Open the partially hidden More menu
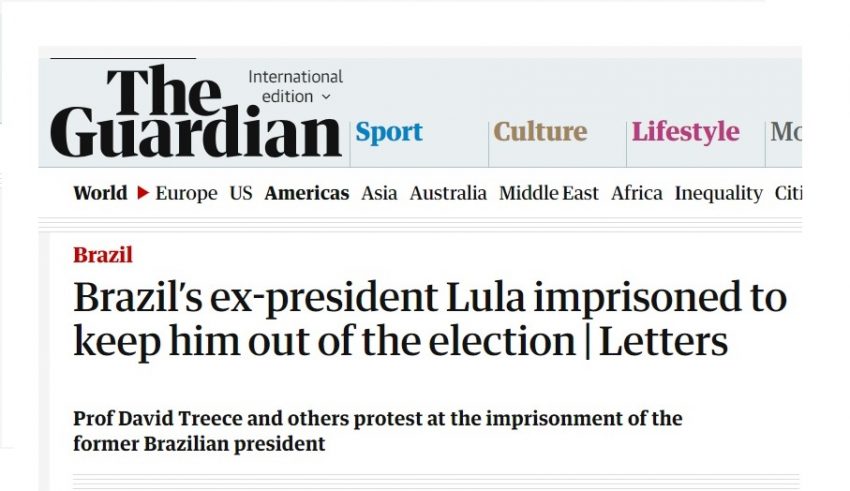The height and width of the screenshot is (491, 850). click(x=785, y=132)
